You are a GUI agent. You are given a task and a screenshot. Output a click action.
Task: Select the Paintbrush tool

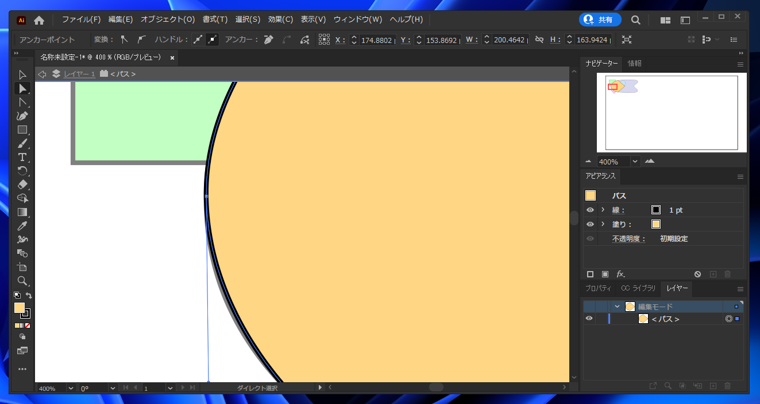click(22, 144)
